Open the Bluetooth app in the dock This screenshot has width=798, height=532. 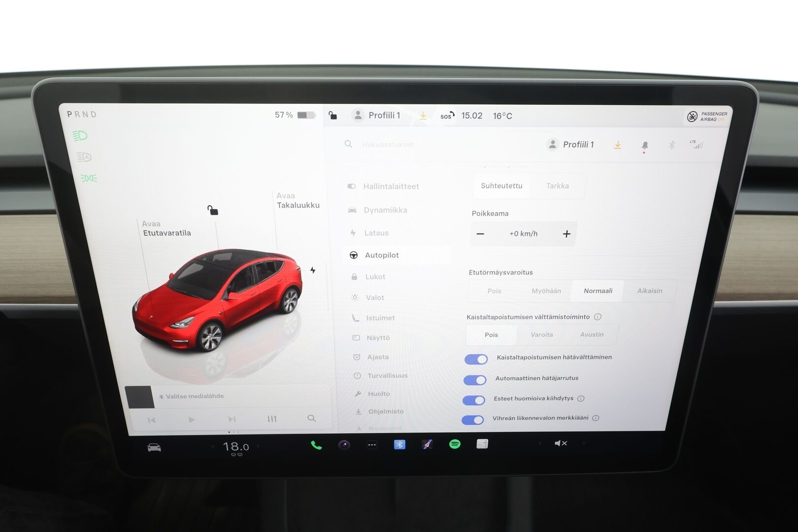pos(399,444)
